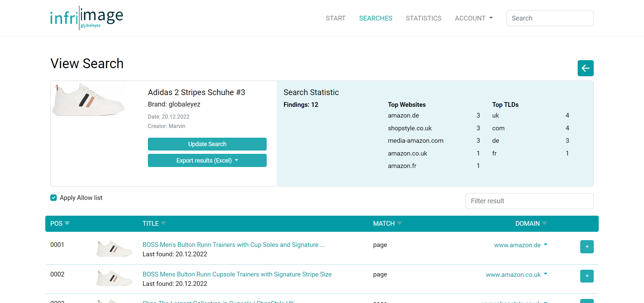The image size is (644, 303).
Task: Expand row 0002 with plus button
Action: [587, 276]
